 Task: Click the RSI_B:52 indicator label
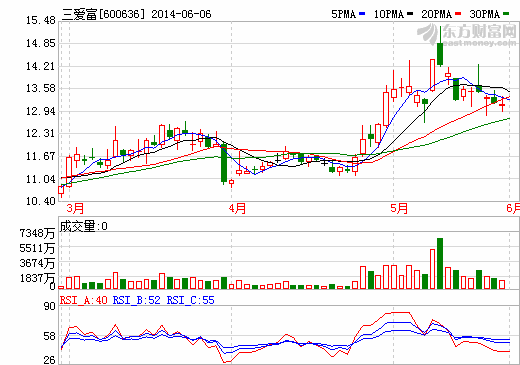tap(137, 300)
